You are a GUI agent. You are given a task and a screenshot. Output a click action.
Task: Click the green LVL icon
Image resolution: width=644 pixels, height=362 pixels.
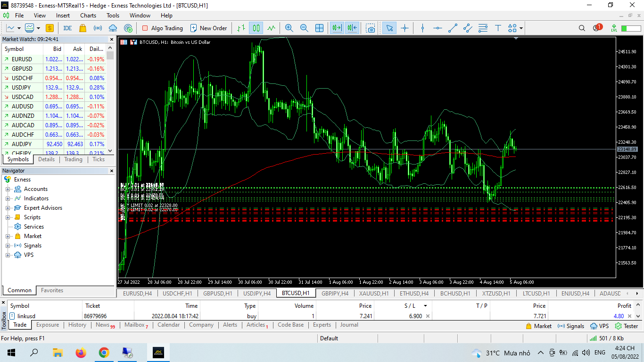pyautogui.click(x=614, y=28)
